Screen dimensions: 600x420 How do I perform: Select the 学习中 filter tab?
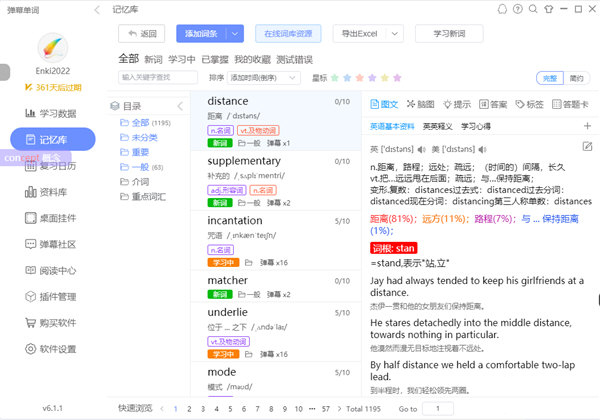182,59
